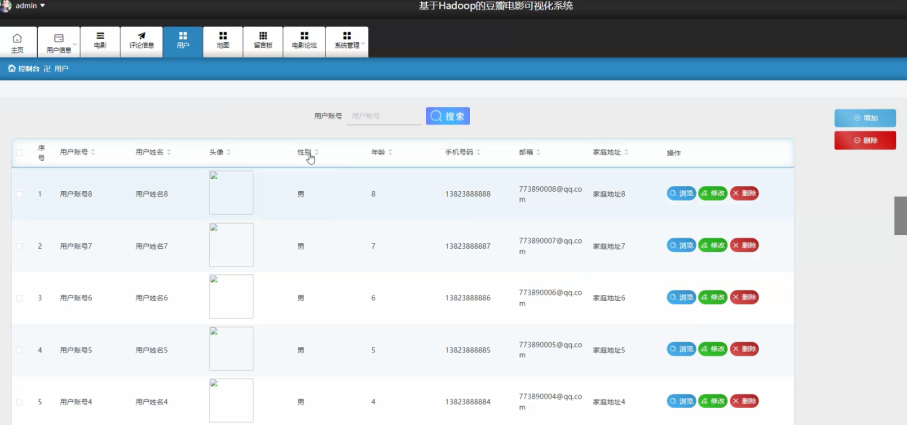Click the avatar image of 用户账号5
907x426 pixels.
[231, 348]
